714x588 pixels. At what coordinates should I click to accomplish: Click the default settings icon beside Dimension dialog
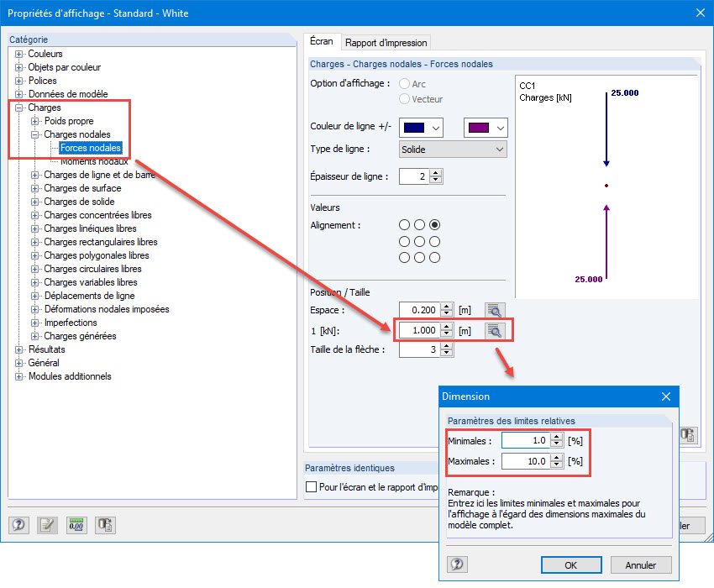click(x=688, y=435)
